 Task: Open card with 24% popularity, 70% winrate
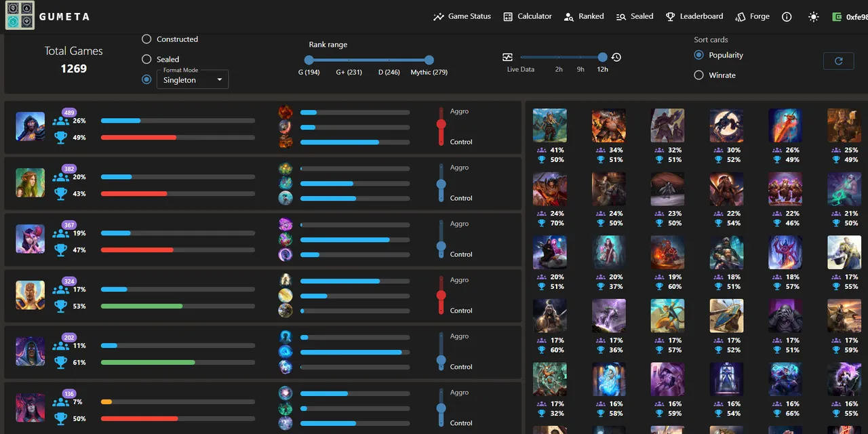pos(550,189)
